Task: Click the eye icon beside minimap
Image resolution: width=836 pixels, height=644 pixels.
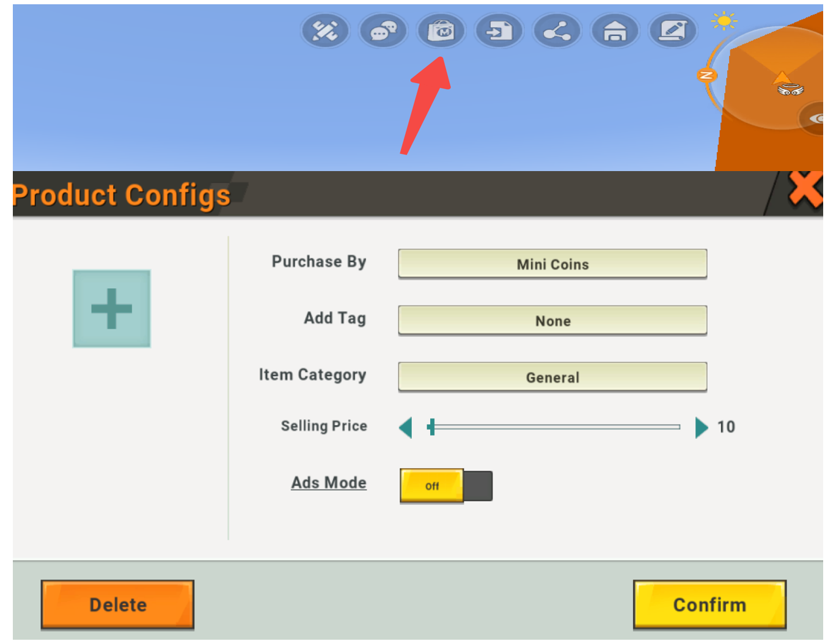Action: 815,119
